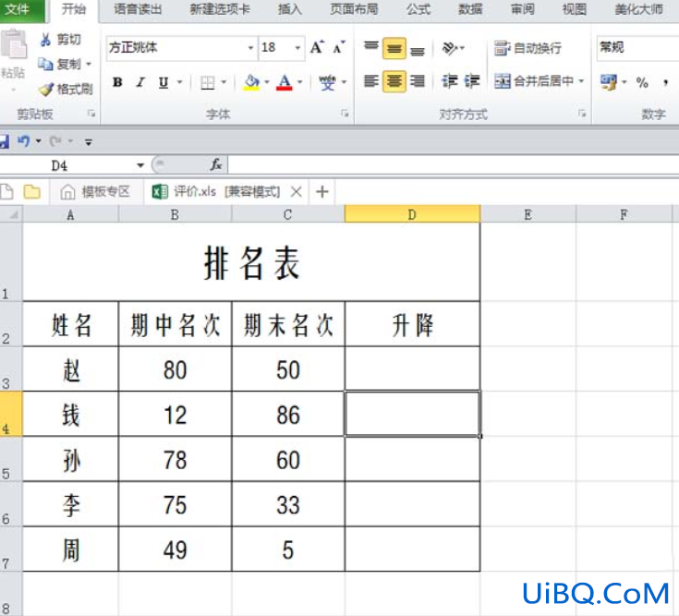The image size is (679, 616).
Task: Click the Redo arrow
Action: tap(55, 141)
